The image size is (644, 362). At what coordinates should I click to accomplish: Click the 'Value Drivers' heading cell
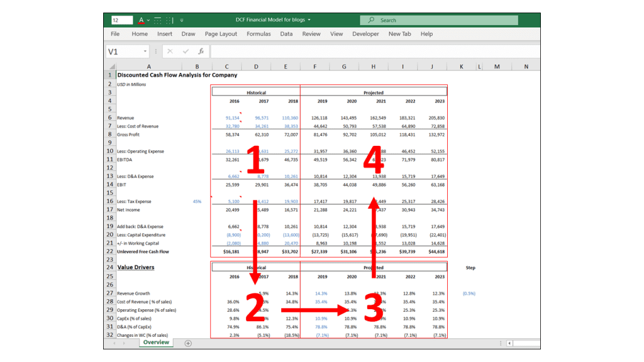(136, 267)
